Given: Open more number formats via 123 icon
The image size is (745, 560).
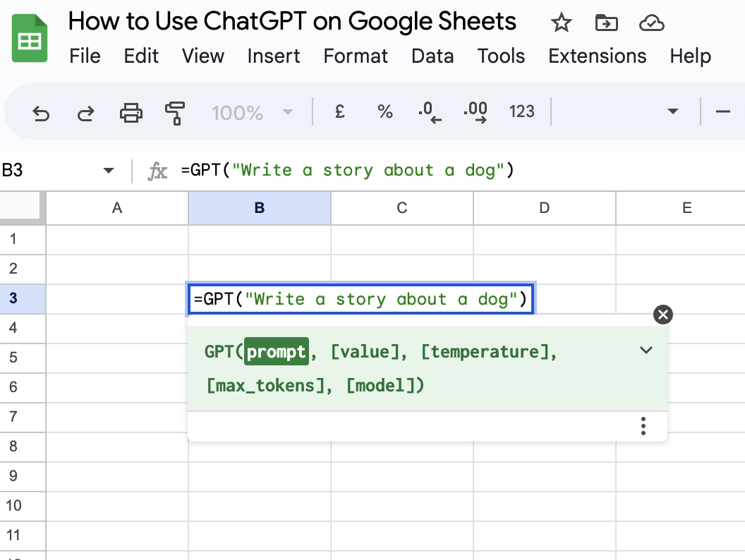Looking at the screenshot, I should (521, 111).
